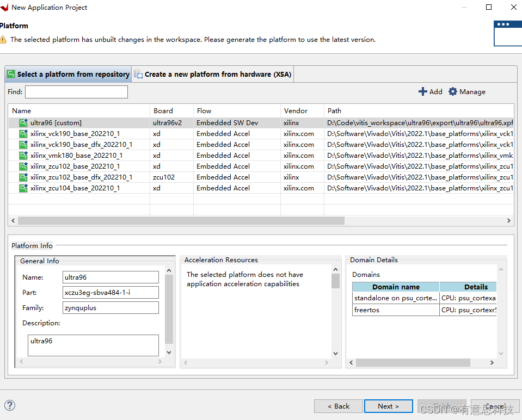522x420 pixels.
Task: Click the platform icon of ultra96 [custom] row
Action: click(23, 123)
